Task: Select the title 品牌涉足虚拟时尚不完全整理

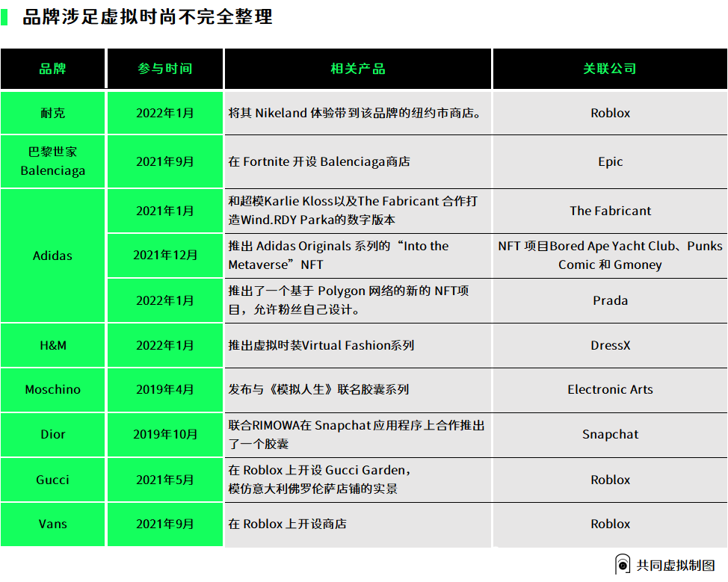Action: point(148,17)
